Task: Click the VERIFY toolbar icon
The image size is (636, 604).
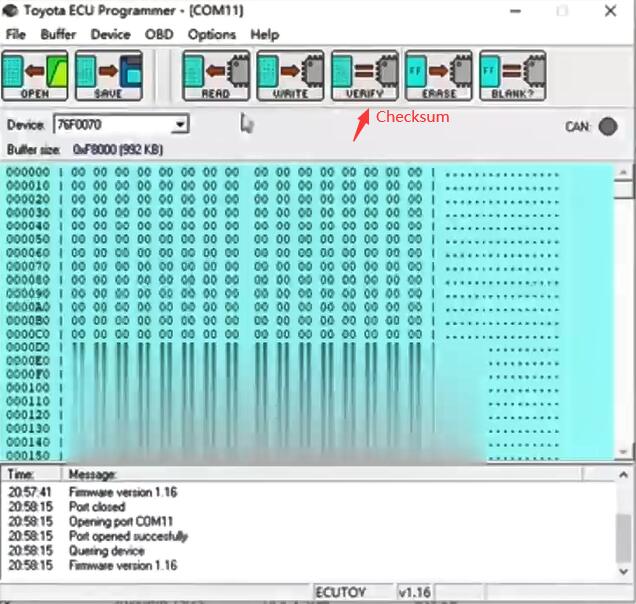Action: pos(365,75)
